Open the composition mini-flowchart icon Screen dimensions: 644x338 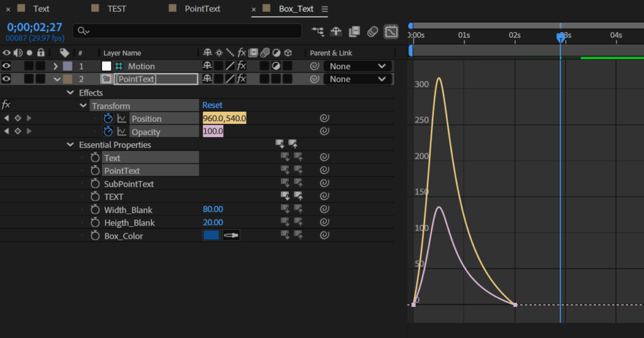pos(318,31)
